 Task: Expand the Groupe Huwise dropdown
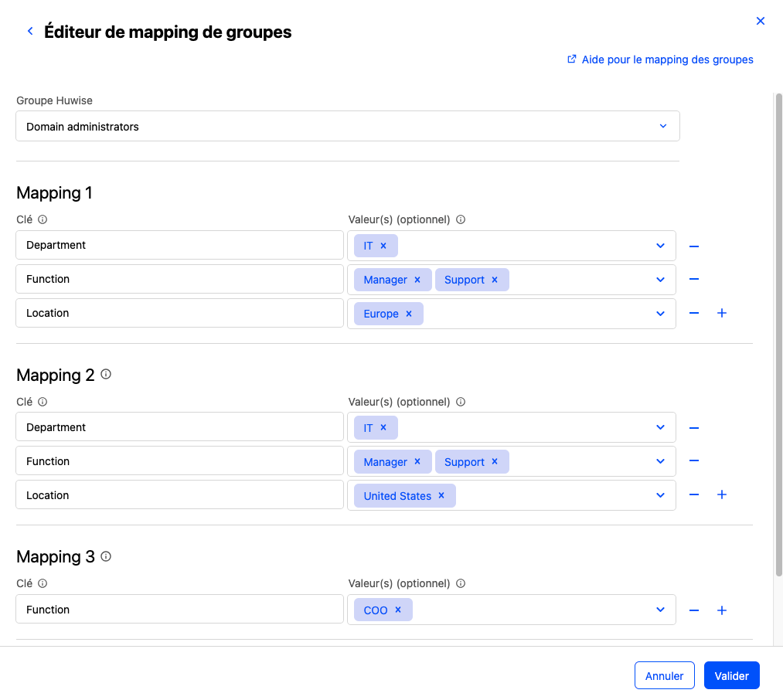(662, 126)
